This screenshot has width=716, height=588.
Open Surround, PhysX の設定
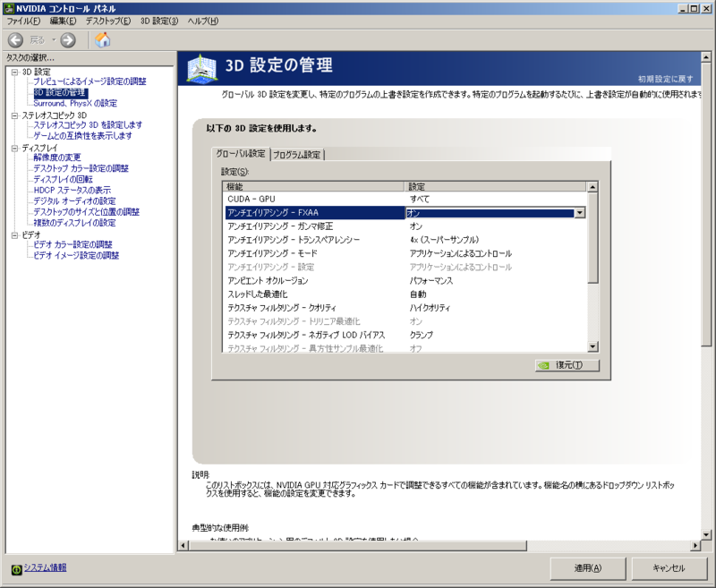pos(75,103)
